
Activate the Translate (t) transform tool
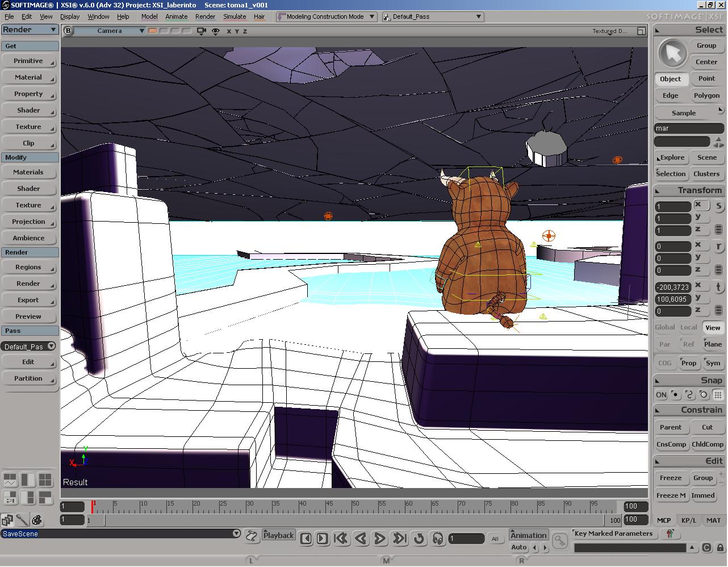point(718,287)
